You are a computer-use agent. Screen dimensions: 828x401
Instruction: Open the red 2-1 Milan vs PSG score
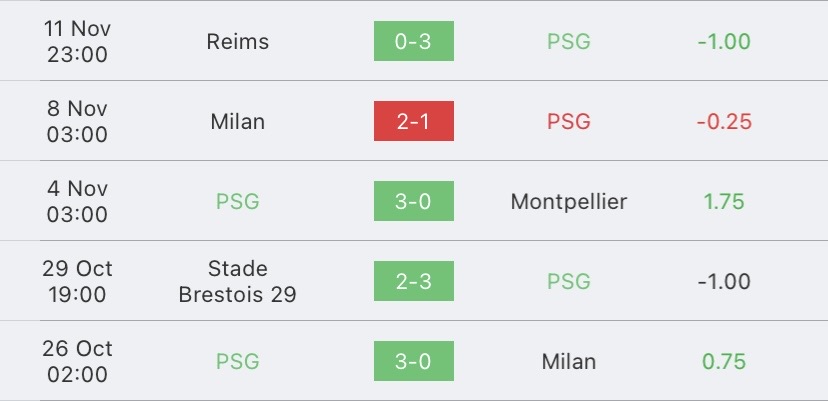[413, 121]
